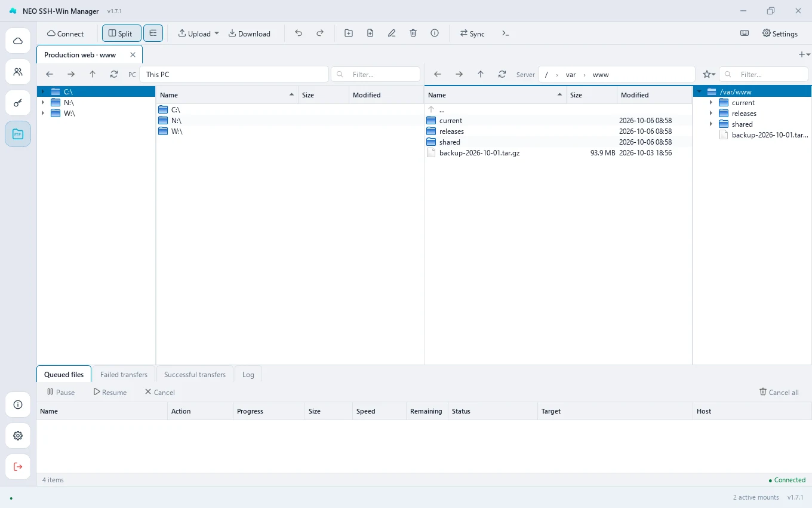Screen dimensions: 812x508
Task: Click the delete trash toolbar icon
Action: [x=413, y=33]
